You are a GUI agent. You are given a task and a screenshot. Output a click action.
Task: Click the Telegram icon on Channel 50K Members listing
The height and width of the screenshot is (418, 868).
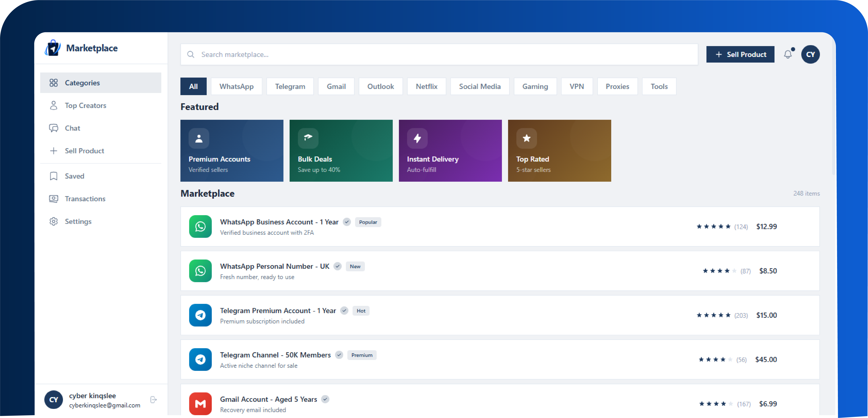(201, 359)
